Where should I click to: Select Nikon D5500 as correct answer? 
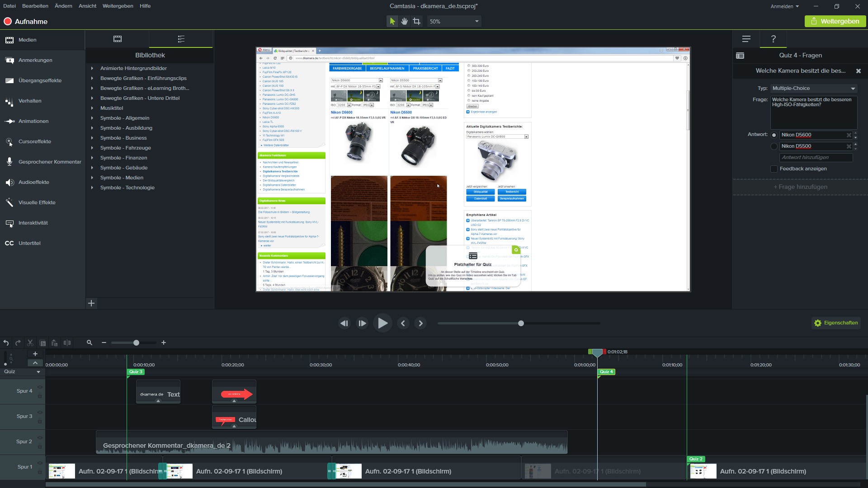(774, 146)
